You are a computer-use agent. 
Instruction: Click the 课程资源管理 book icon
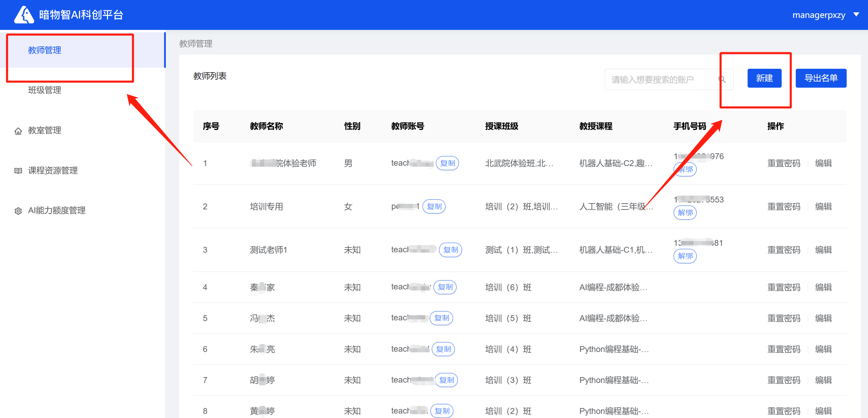pyautogui.click(x=18, y=170)
